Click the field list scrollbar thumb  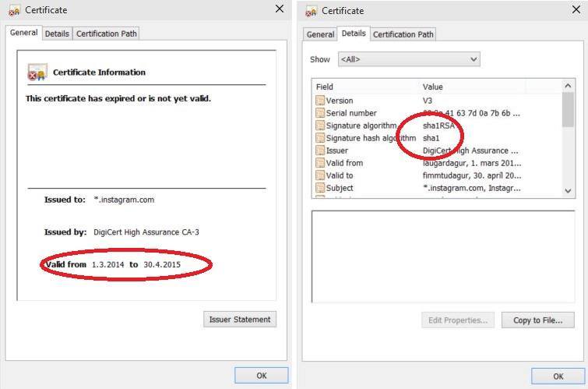568,110
